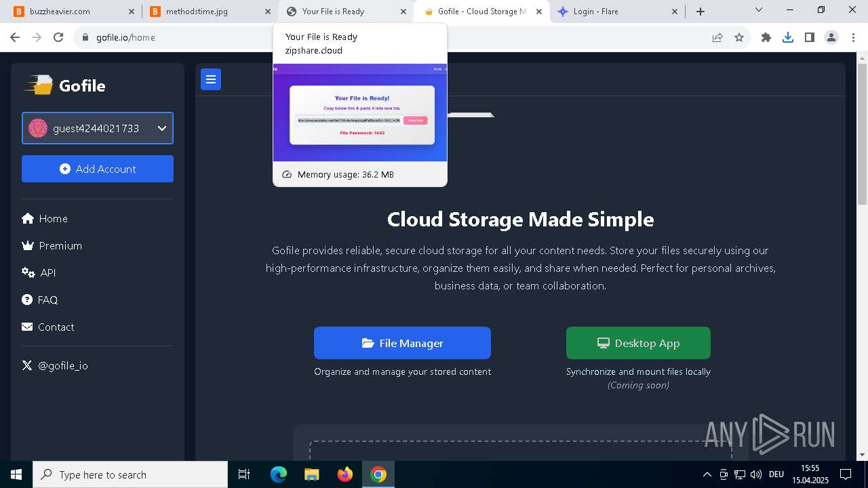Click the Desktop App button
The image size is (868, 488).
(x=638, y=343)
